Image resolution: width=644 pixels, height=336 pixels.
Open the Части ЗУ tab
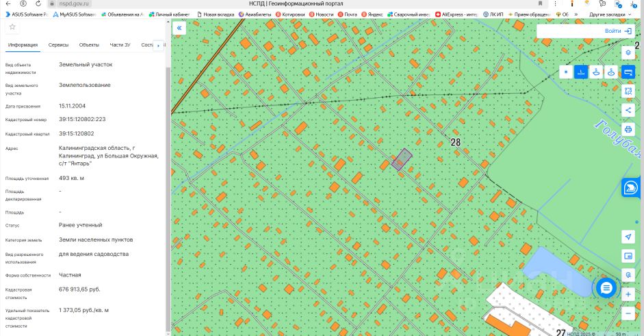tap(120, 44)
